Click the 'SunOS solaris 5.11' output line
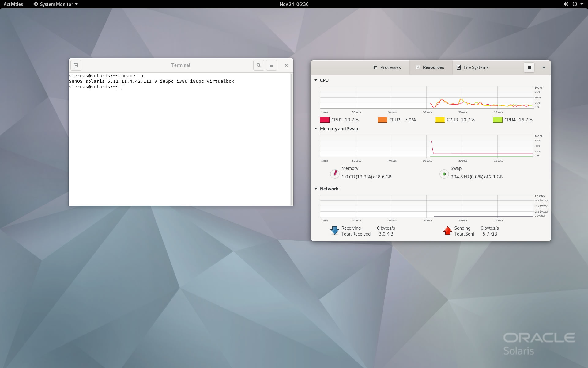Image resolution: width=588 pixels, height=368 pixels. pos(152,81)
